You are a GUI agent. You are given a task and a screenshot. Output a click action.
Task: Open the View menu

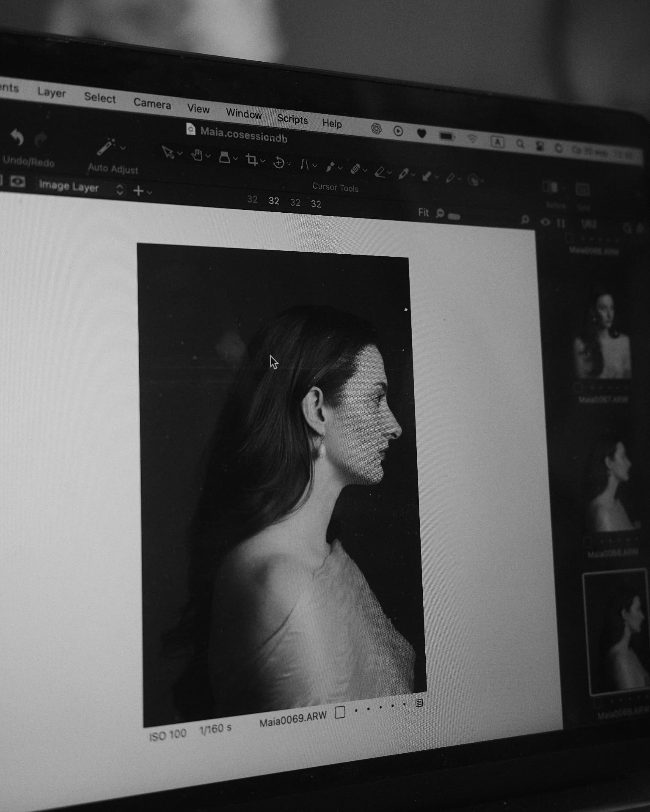[198, 109]
